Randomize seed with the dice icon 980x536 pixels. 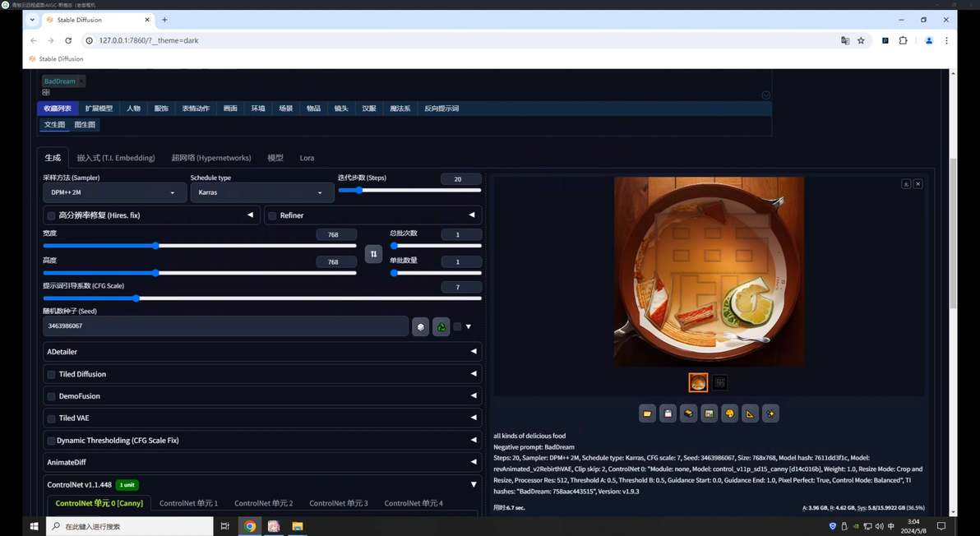(x=421, y=326)
